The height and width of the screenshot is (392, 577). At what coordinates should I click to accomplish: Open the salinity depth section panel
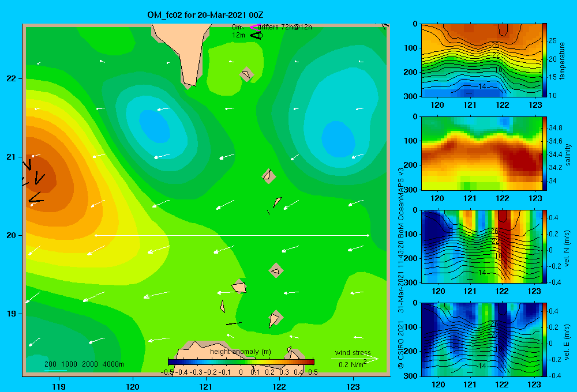pyautogui.click(x=482, y=153)
